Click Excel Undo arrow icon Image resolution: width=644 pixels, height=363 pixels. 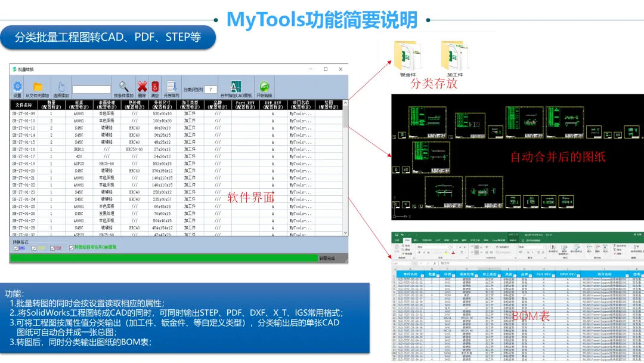402,235
